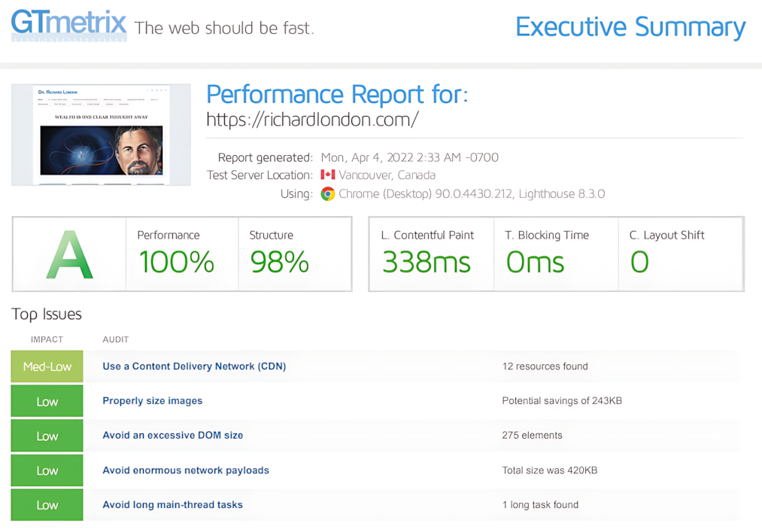Screen dimensions: 762x532
Task: Expand Avoid long main-thread tasks audit
Action: 173,505
